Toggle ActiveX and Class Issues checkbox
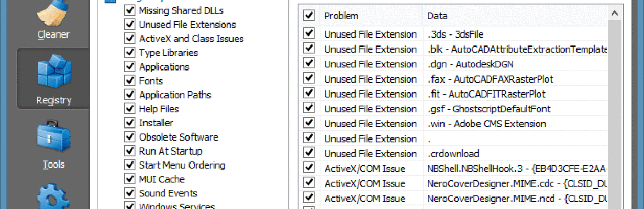This screenshot has width=644, height=209. point(129,39)
